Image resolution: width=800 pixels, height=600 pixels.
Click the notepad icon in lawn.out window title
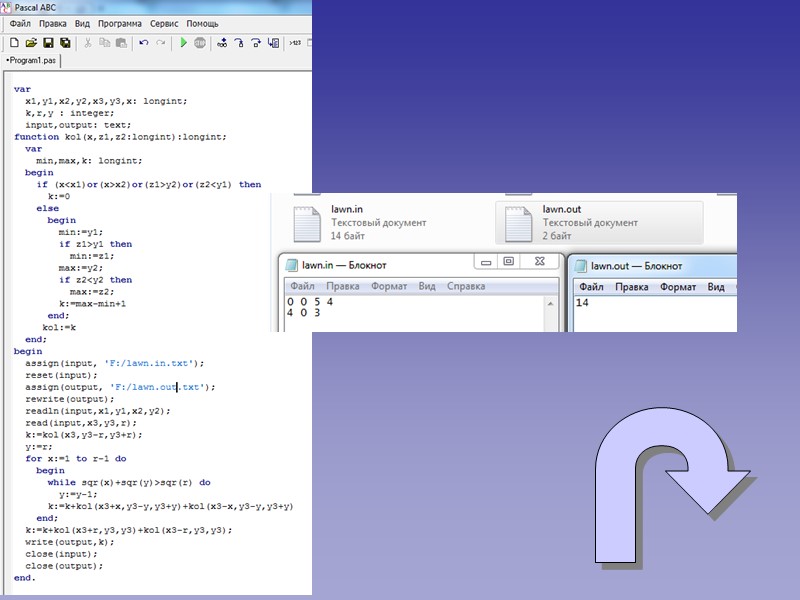click(x=581, y=266)
